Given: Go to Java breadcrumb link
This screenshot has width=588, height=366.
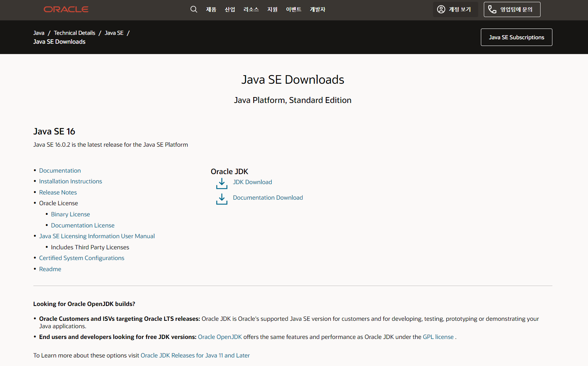Looking at the screenshot, I should 39,33.
